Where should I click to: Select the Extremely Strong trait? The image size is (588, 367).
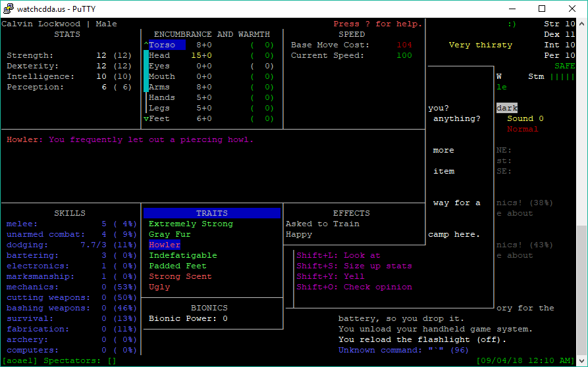click(191, 224)
